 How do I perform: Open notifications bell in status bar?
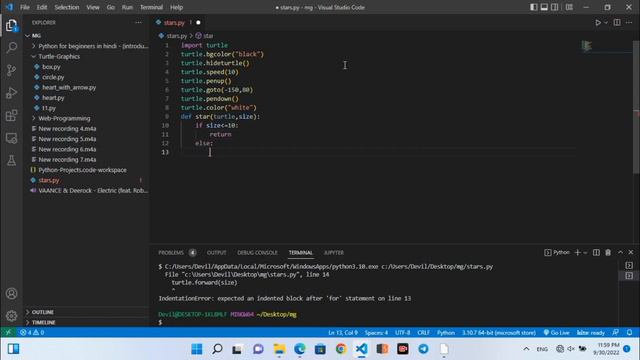click(x=629, y=333)
